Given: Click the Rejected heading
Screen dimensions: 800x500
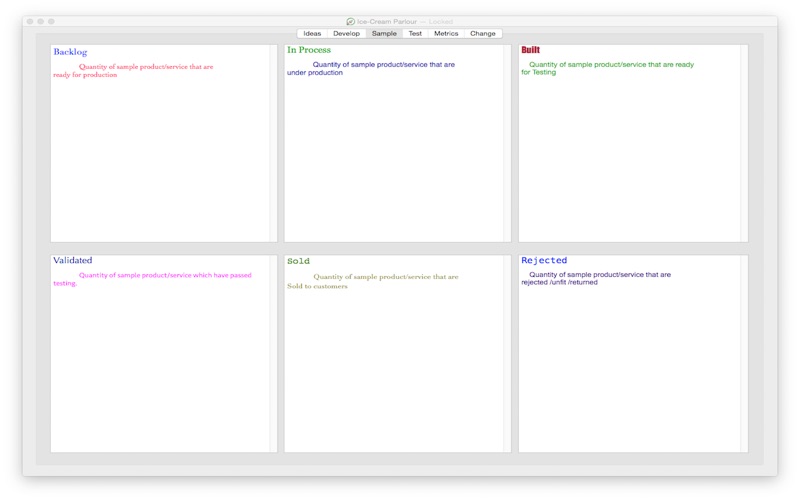Looking at the screenshot, I should (x=544, y=260).
